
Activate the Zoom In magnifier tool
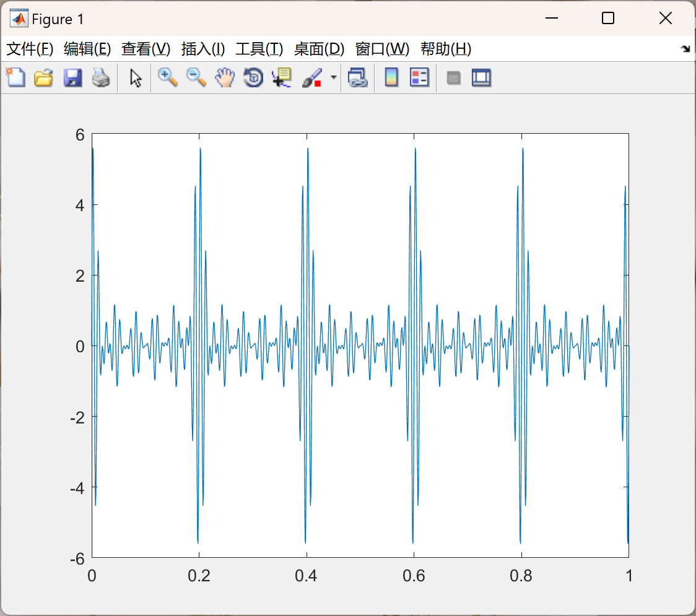pyautogui.click(x=168, y=77)
